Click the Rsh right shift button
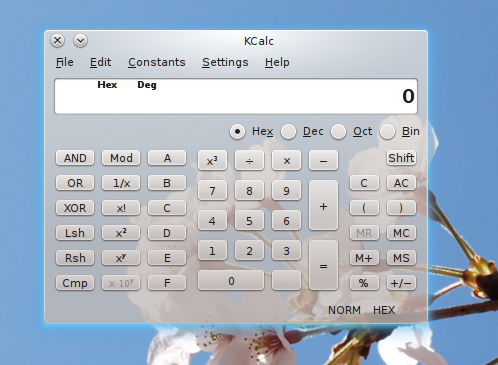The height and width of the screenshot is (365, 498). [x=75, y=258]
